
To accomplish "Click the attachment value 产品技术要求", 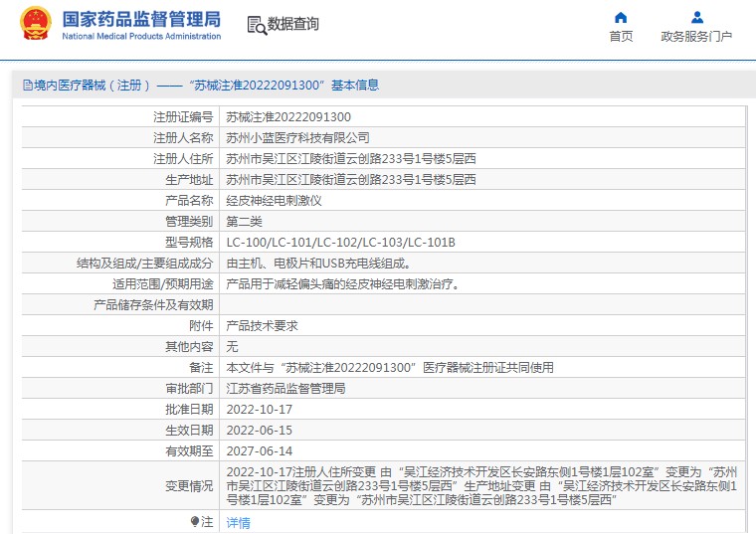I will click(x=262, y=325).
